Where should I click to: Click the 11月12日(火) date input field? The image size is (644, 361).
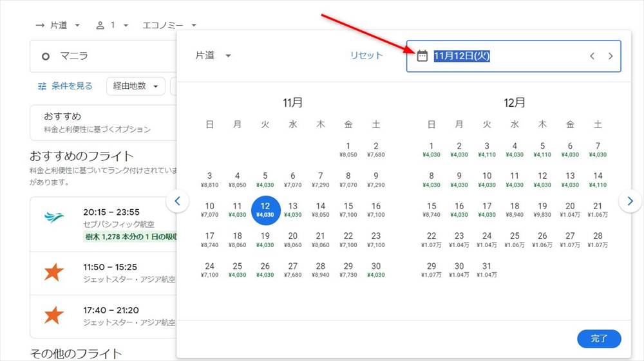(502, 56)
